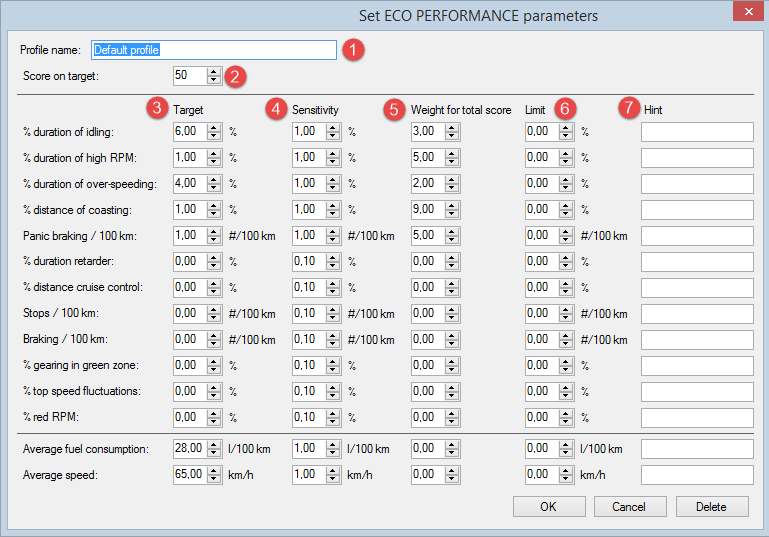Decrease the Score on target value
The image size is (769, 537).
click(x=214, y=79)
